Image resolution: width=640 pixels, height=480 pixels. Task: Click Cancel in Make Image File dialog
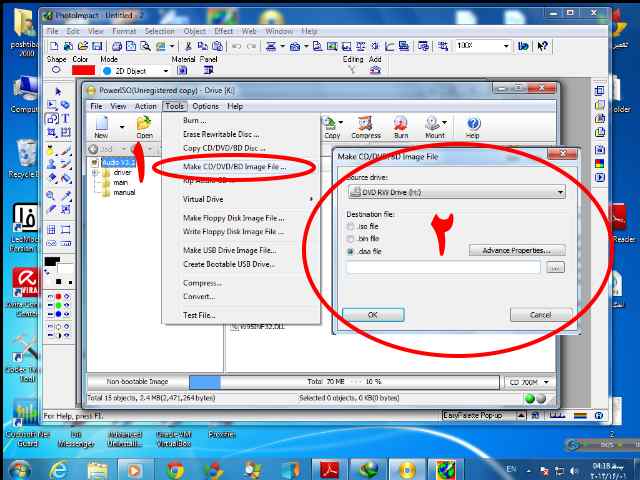pos(541,315)
